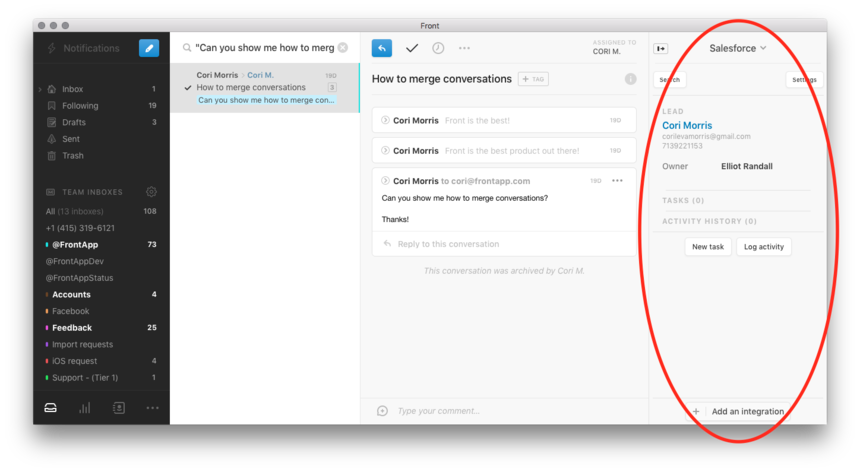The height and width of the screenshot is (472, 860).
Task: Open more actions ellipsis in conversation toolbar
Action: click(464, 48)
